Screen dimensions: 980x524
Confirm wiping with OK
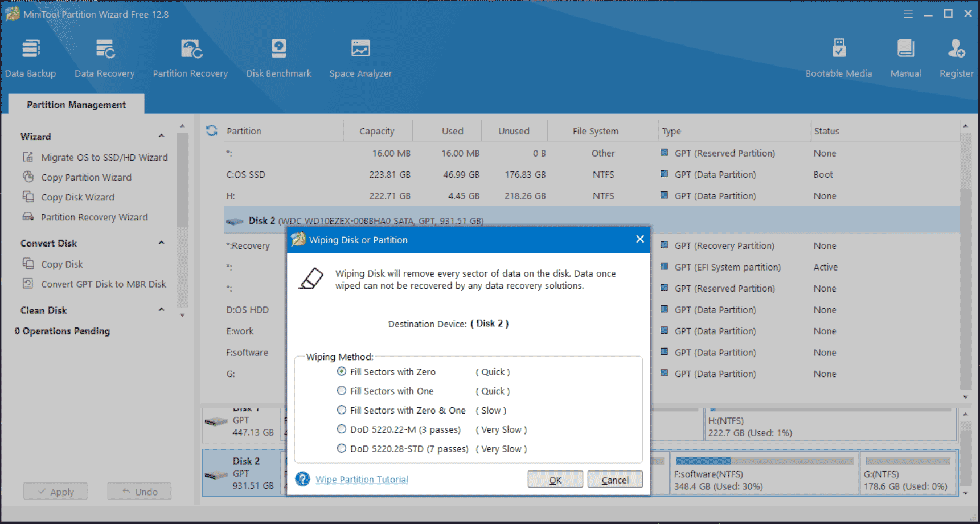(x=555, y=479)
